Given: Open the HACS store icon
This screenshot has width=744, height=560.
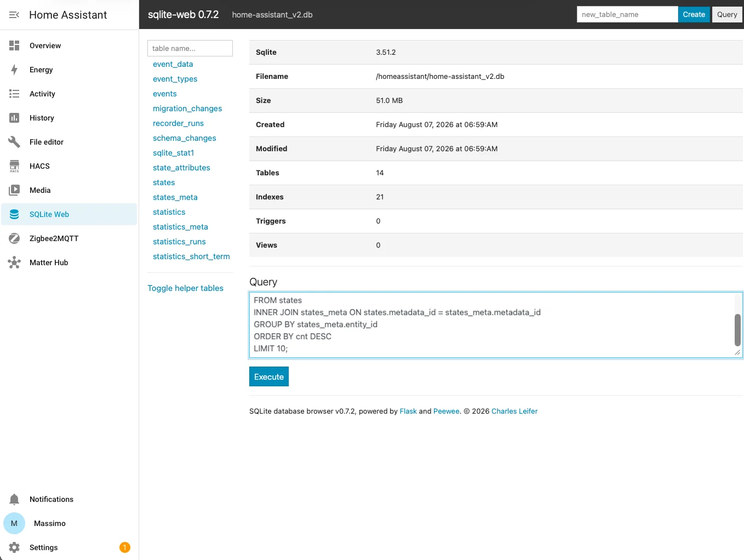Looking at the screenshot, I should [x=14, y=166].
